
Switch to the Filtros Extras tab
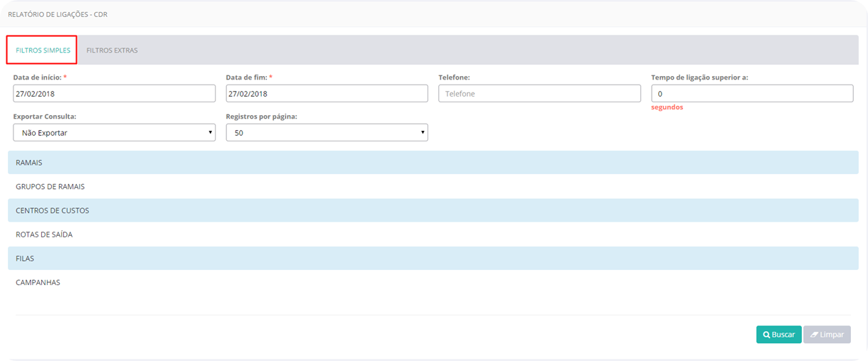tap(112, 50)
